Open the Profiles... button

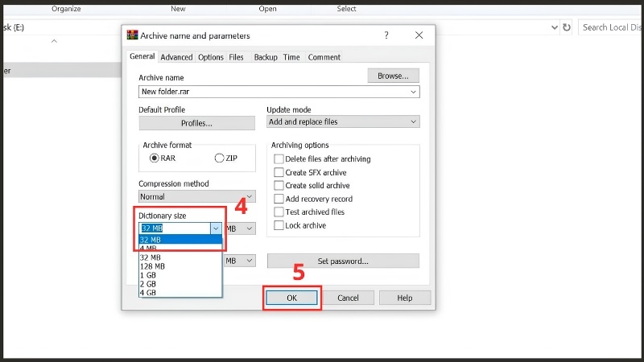tap(196, 123)
